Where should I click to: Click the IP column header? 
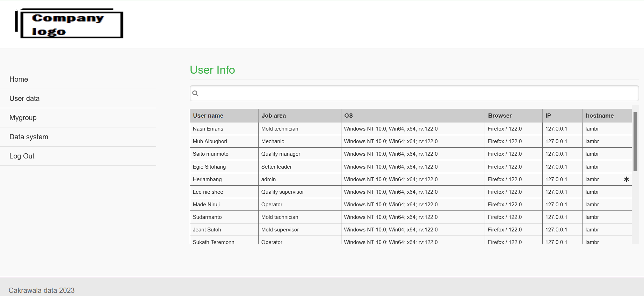[548, 116]
